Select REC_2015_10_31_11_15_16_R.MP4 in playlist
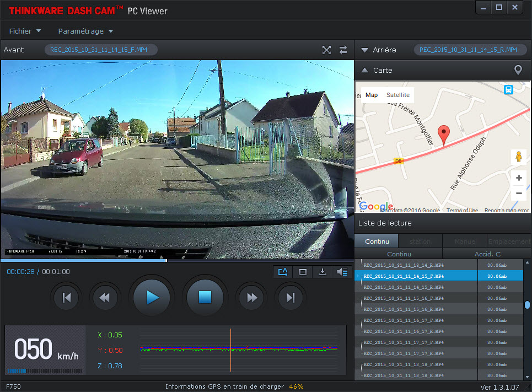The height and width of the screenshot is (392, 532). click(x=439, y=309)
